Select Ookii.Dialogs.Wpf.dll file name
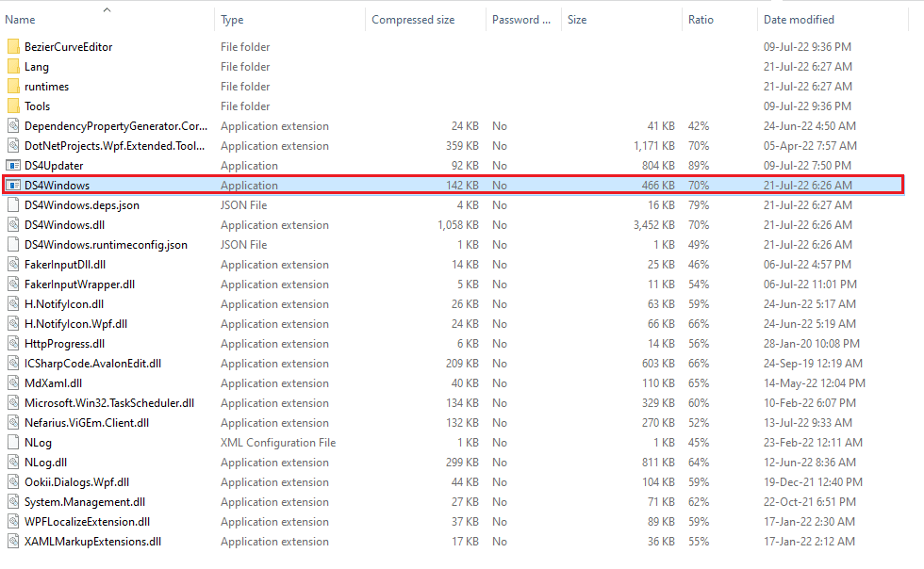Viewport: 924px width, 569px height. point(76,482)
